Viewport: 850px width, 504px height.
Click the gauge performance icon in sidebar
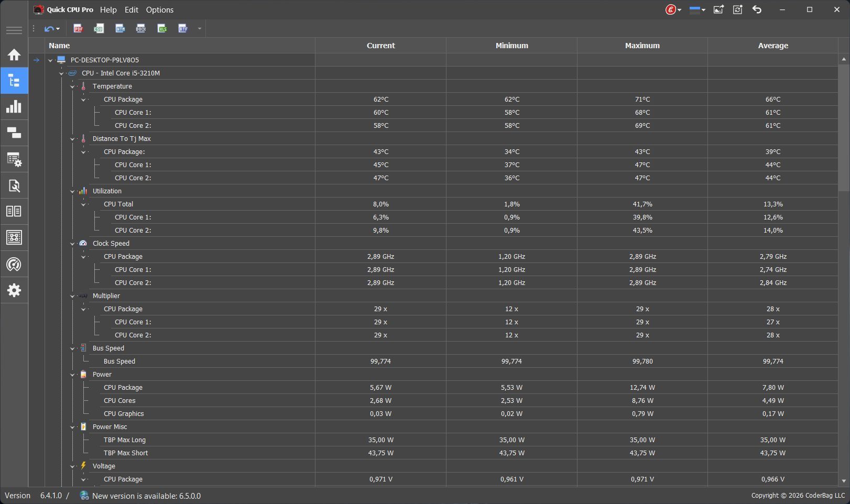point(14,264)
